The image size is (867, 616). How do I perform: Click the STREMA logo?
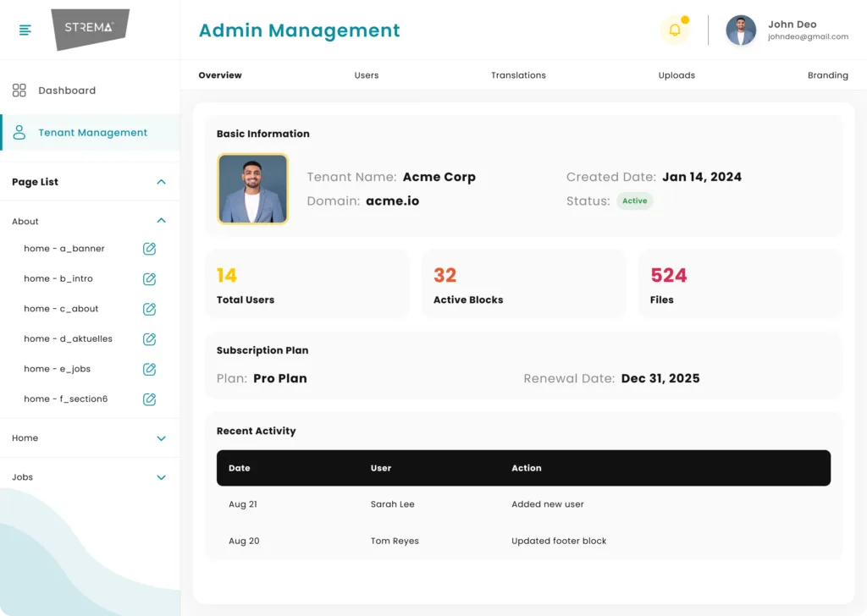(x=90, y=29)
